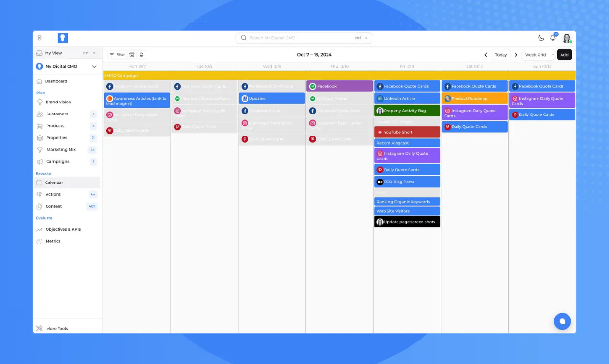The image size is (609, 364).
Task: Click the Sun 10/13 column header
Action: click(542, 67)
